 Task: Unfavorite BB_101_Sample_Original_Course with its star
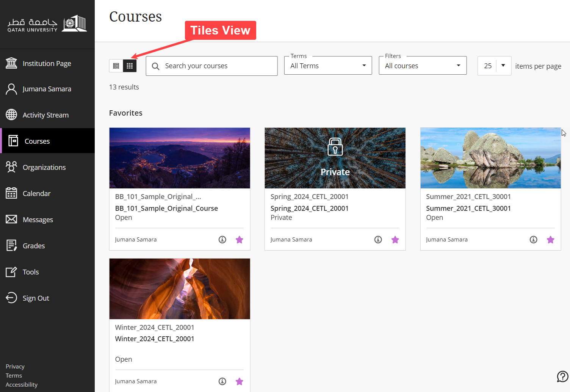coord(239,240)
